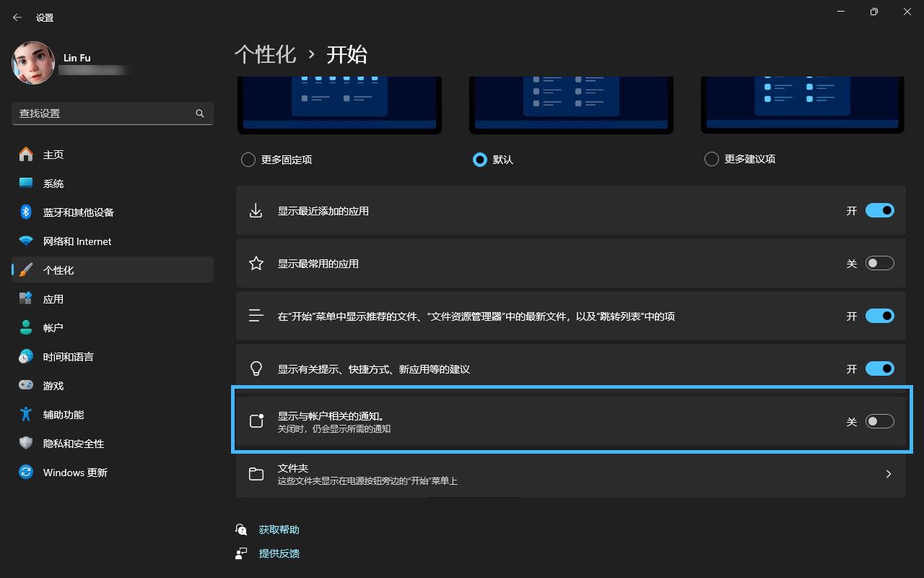This screenshot has height=578, width=924.
Task: Click the back arrow in title bar
Action: [x=17, y=17]
